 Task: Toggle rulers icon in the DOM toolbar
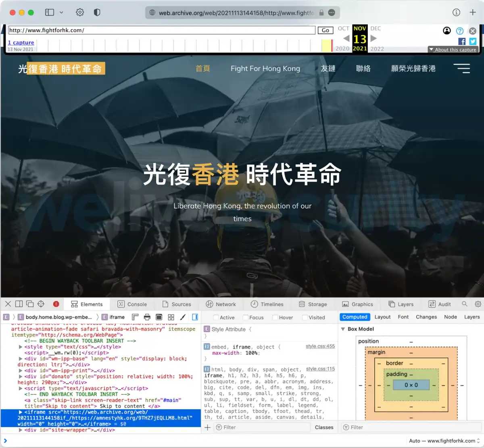(135, 317)
